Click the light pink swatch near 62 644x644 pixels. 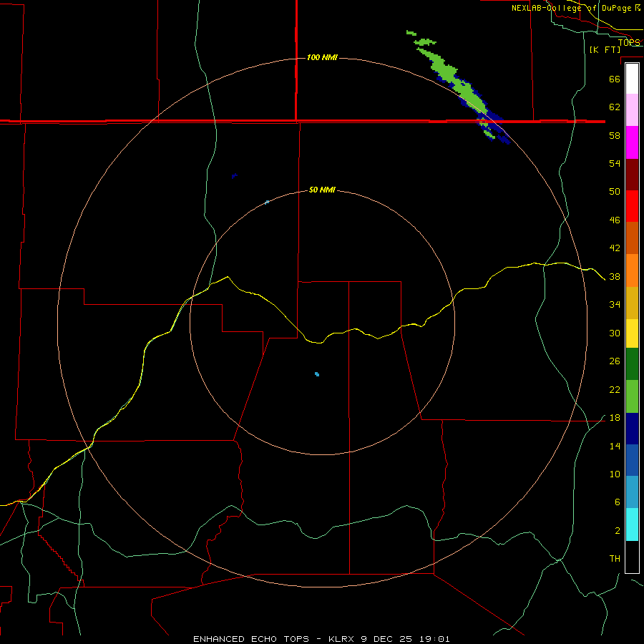[632, 109]
